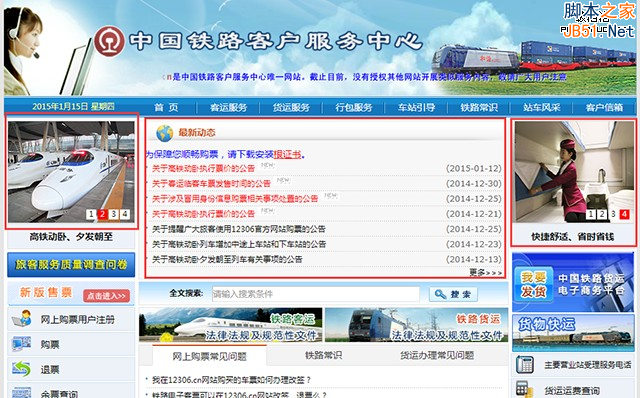
Task: Click the icon beside 余票查询
Action: click(21, 393)
